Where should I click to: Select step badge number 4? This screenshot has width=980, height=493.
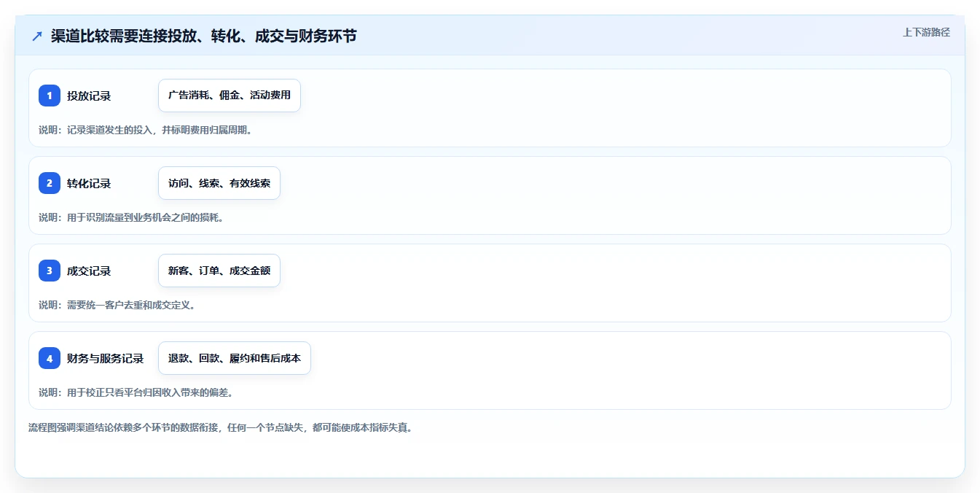pyautogui.click(x=50, y=358)
